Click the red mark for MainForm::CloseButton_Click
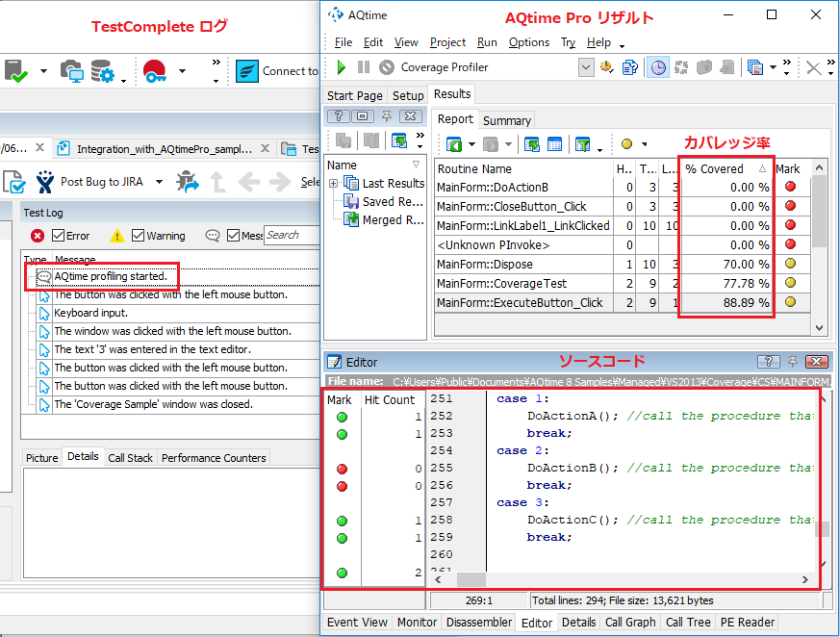The width and height of the screenshot is (840, 637). pos(790,206)
